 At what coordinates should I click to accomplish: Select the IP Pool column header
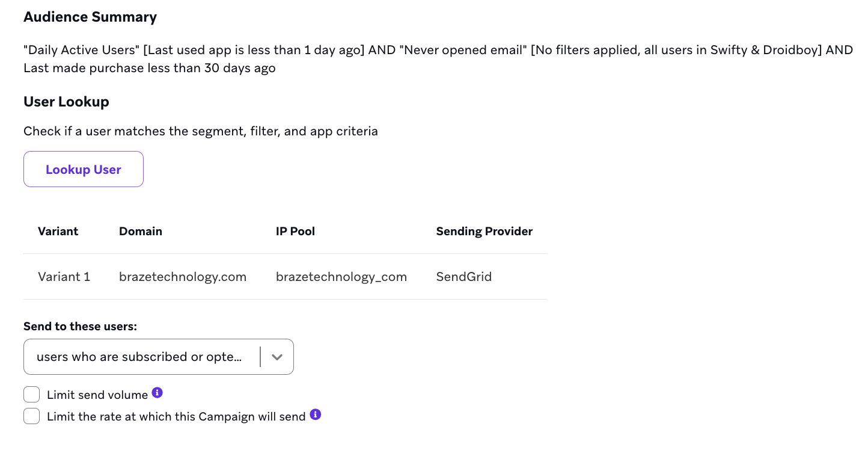click(295, 231)
